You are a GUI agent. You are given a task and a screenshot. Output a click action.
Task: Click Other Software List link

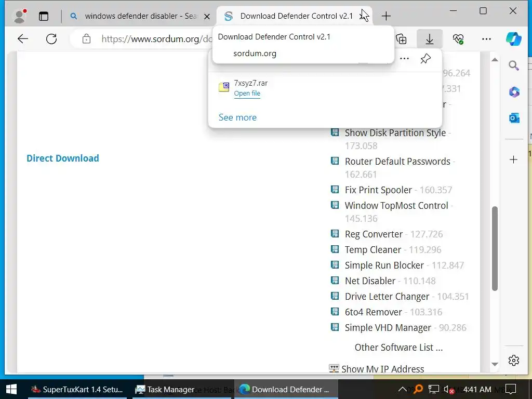click(398, 348)
